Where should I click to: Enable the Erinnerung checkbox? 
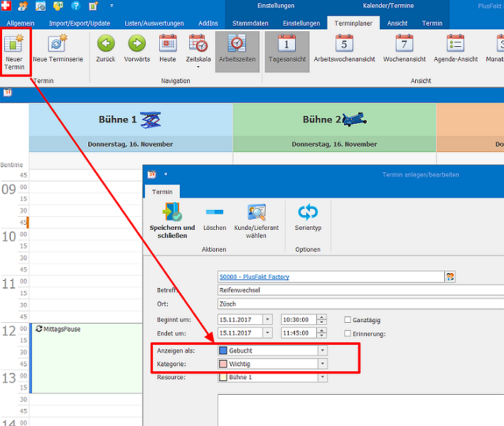click(x=348, y=334)
